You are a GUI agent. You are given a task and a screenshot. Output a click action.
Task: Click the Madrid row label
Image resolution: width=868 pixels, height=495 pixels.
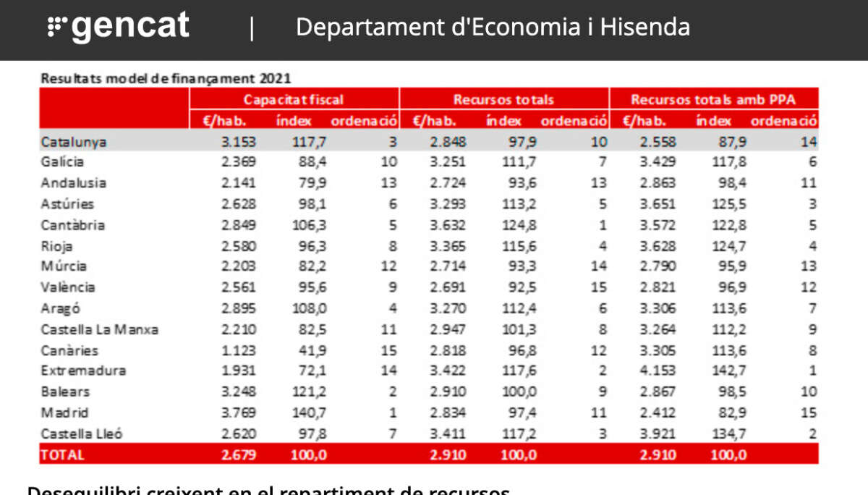coord(64,412)
